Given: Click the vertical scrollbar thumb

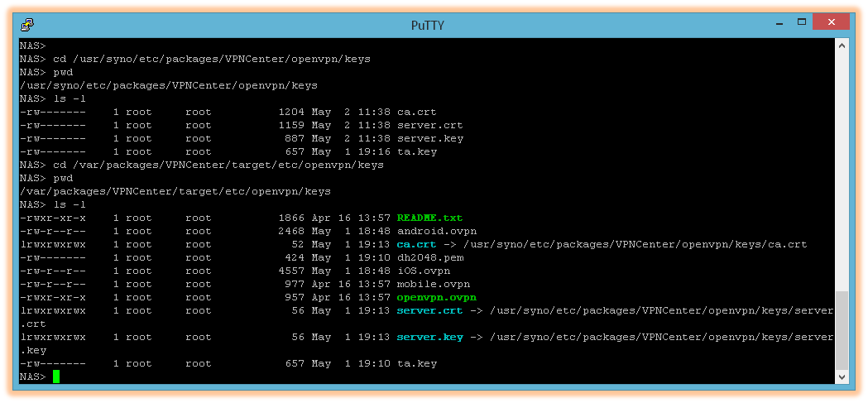Looking at the screenshot, I should pyautogui.click(x=842, y=330).
